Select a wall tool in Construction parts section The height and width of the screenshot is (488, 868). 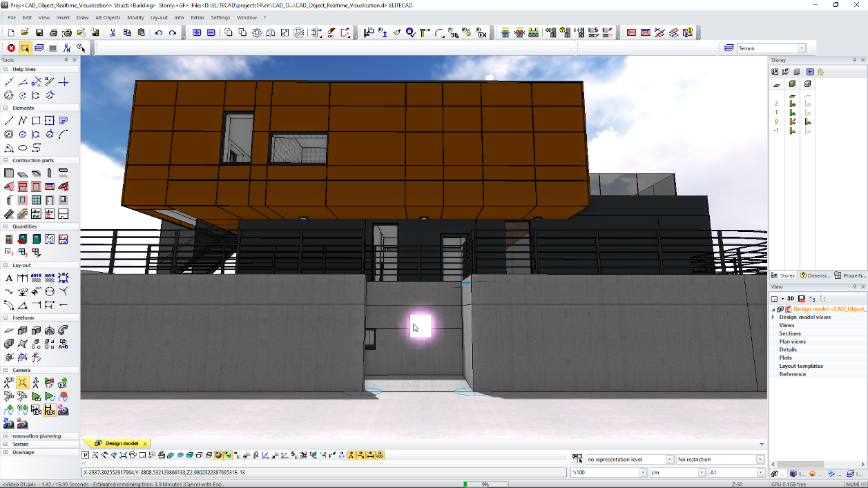point(10,171)
